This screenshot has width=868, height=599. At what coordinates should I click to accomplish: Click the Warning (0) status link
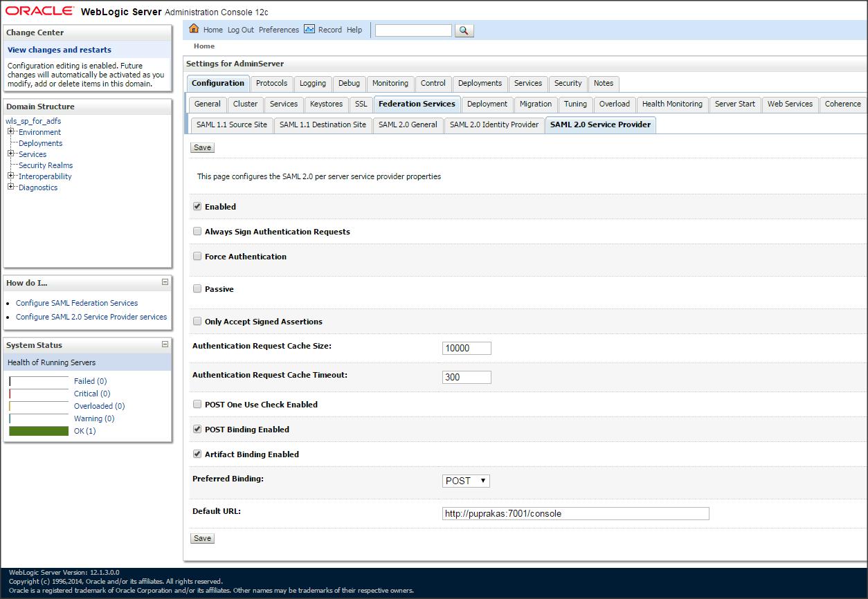[94, 418]
